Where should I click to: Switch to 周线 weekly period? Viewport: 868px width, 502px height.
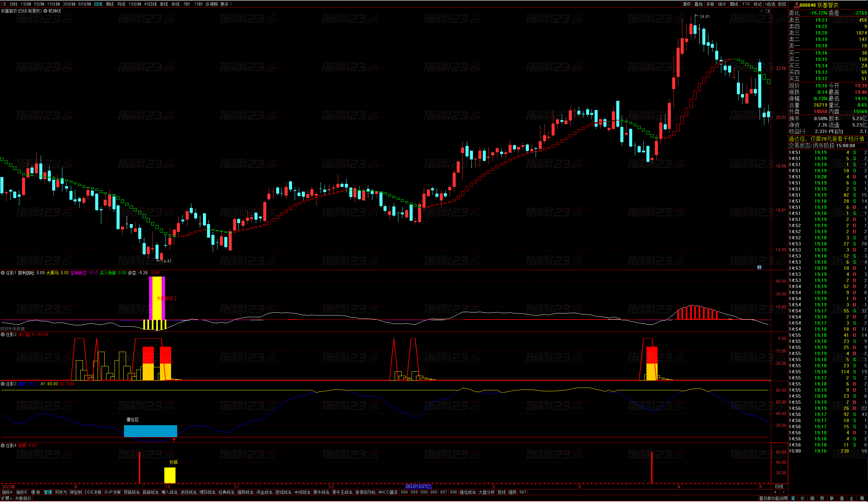109,4
